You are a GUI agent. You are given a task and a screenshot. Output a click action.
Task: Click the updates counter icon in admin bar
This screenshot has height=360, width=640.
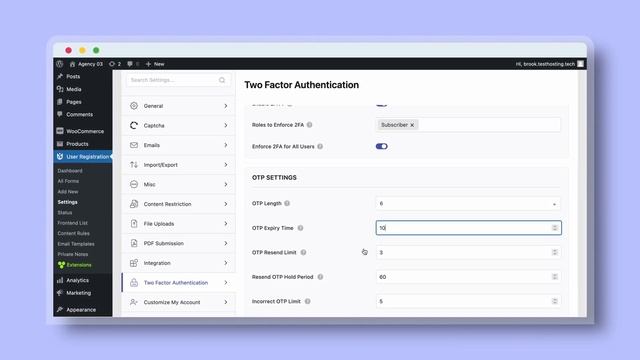112,64
